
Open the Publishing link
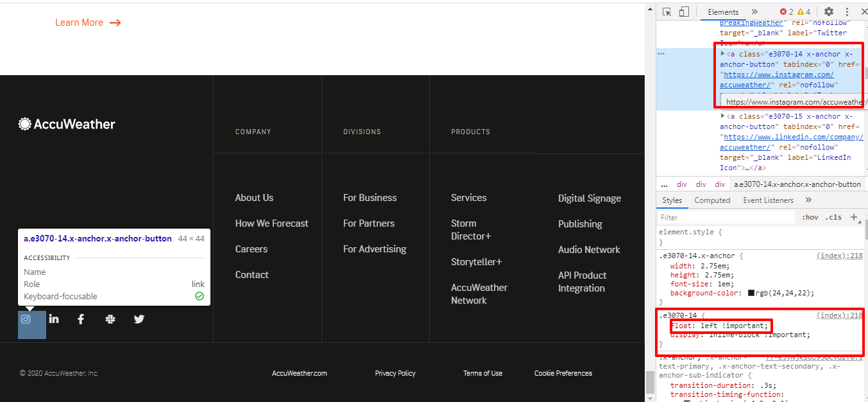(x=580, y=224)
